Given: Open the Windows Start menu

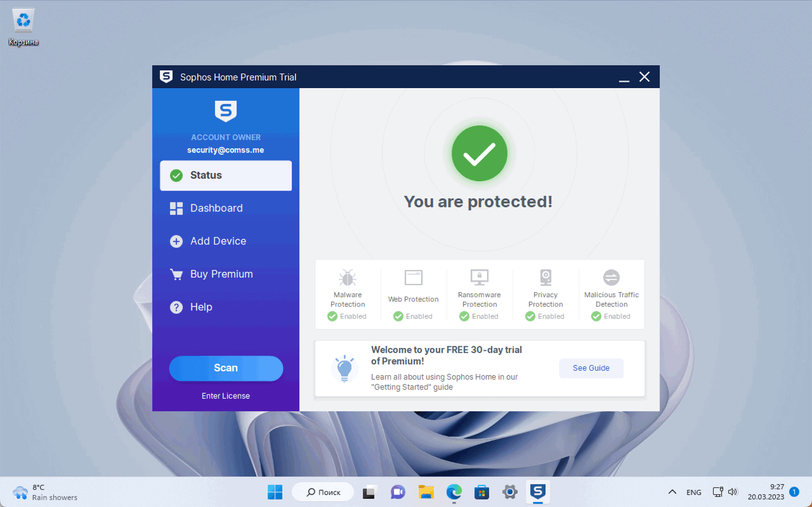Looking at the screenshot, I should click(x=275, y=492).
